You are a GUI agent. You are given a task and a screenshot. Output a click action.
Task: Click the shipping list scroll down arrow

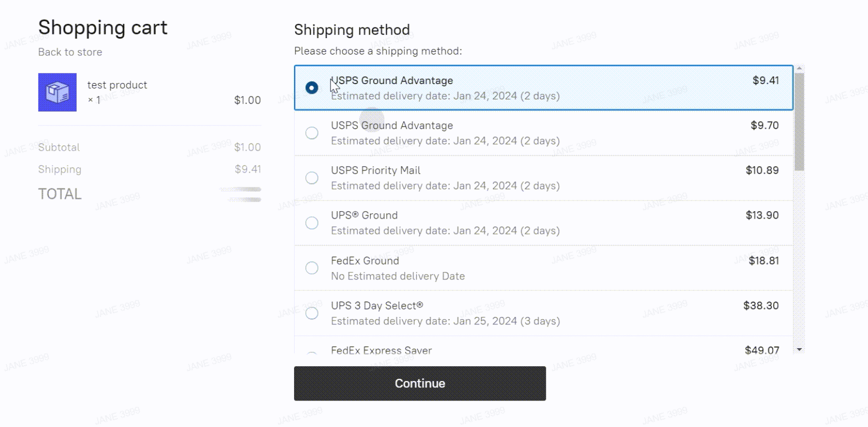pyautogui.click(x=799, y=349)
